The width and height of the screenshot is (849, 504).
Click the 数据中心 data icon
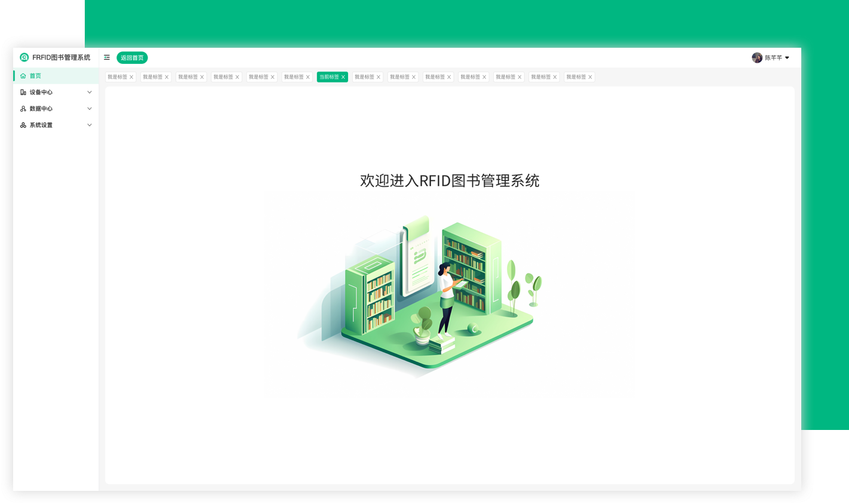[23, 109]
